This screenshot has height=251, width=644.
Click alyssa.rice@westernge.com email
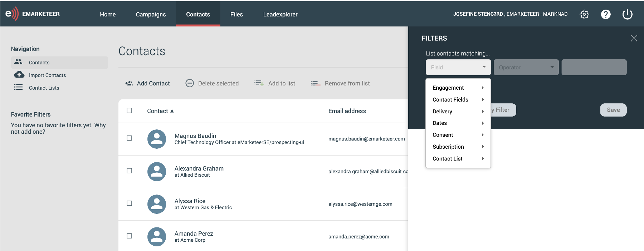click(360, 204)
